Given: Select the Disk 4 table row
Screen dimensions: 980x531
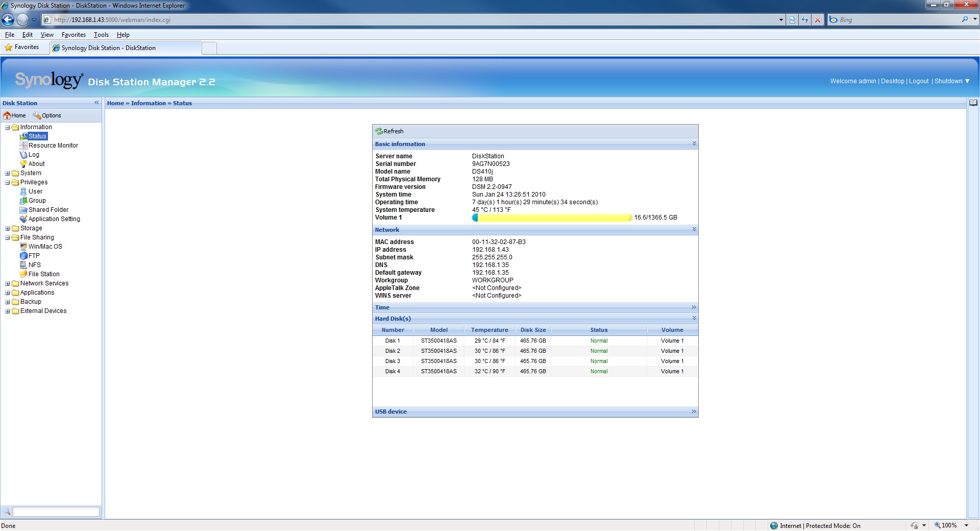Looking at the screenshot, I should point(535,371).
